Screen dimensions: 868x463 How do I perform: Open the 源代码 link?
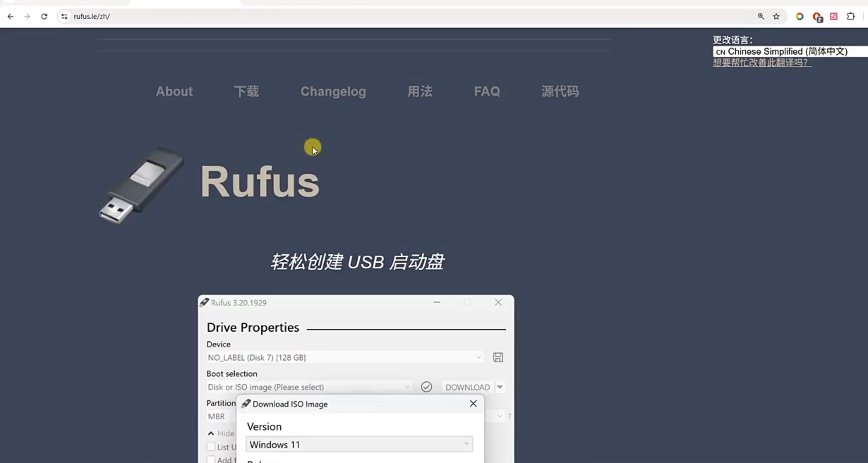click(560, 91)
